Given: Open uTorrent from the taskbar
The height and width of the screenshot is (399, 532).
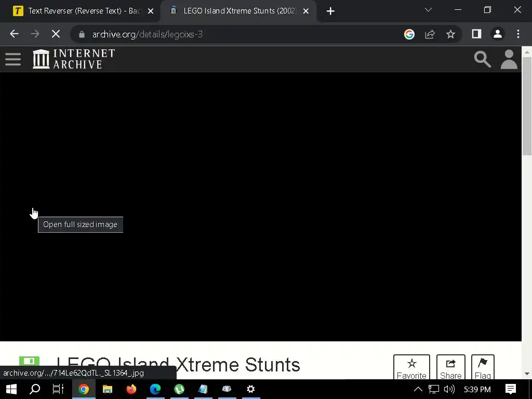Looking at the screenshot, I should [179, 389].
